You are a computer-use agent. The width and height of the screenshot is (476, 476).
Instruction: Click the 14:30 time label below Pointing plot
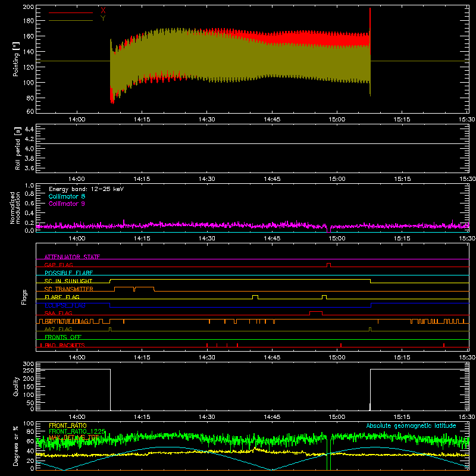pos(206,120)
